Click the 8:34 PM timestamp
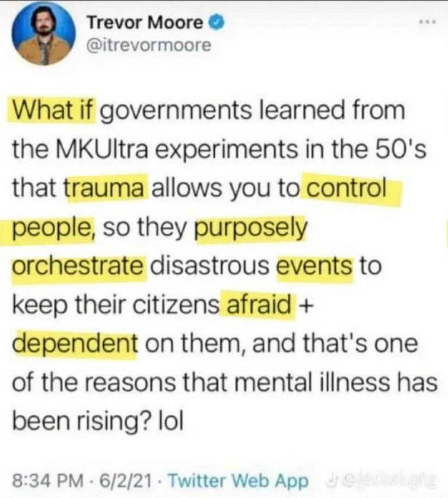 point(48,481)
